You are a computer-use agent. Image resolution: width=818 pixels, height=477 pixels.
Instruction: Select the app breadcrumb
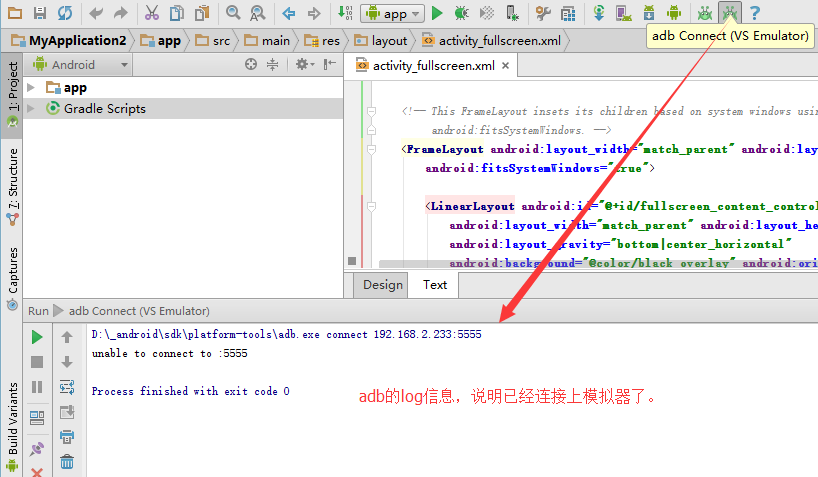click(161, 40)
